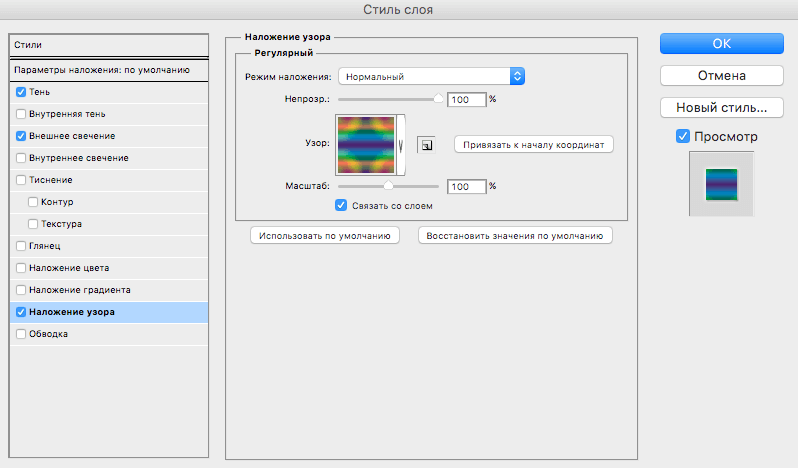798x468 pixels.
Task: Click the Новый стиль... button
Action: tap(721, 107)
